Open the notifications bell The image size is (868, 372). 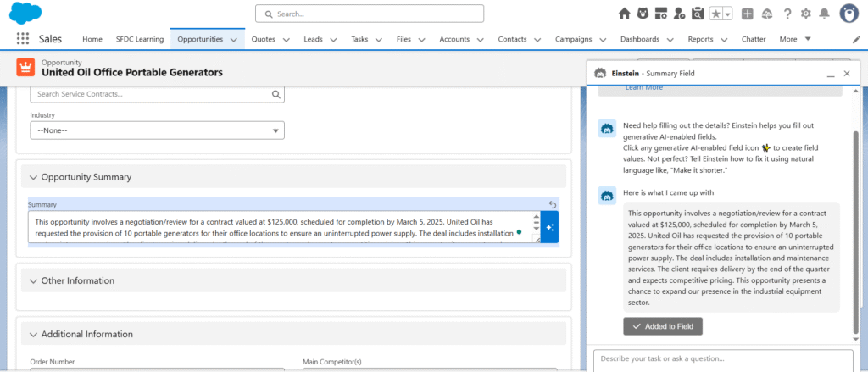tap(825, 14)
